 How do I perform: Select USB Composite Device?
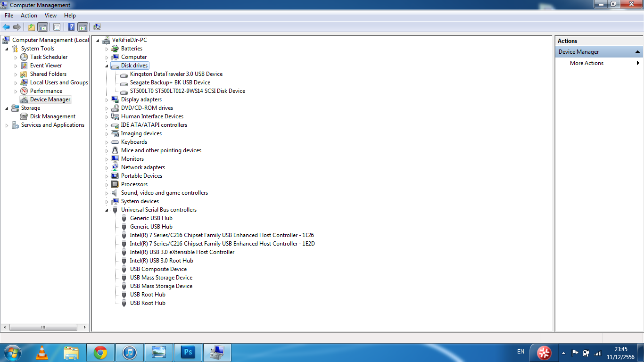[158, 269]
